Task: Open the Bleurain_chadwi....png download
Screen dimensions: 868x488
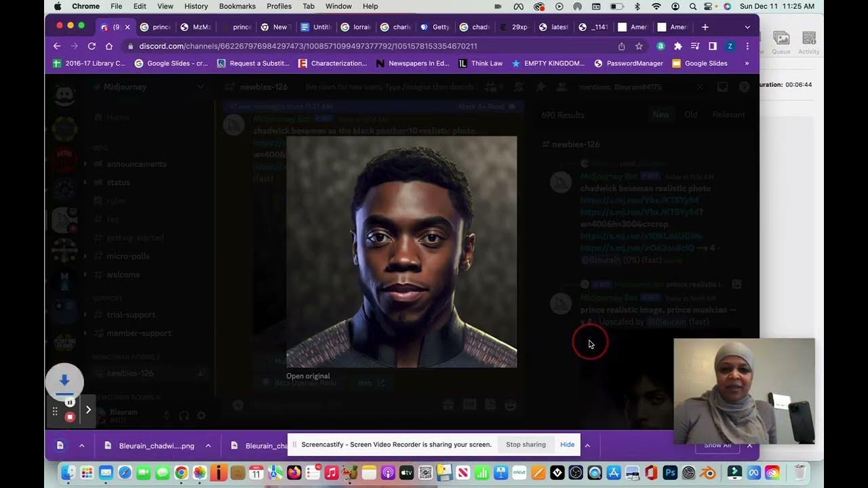Action: (x=150, y=445)
